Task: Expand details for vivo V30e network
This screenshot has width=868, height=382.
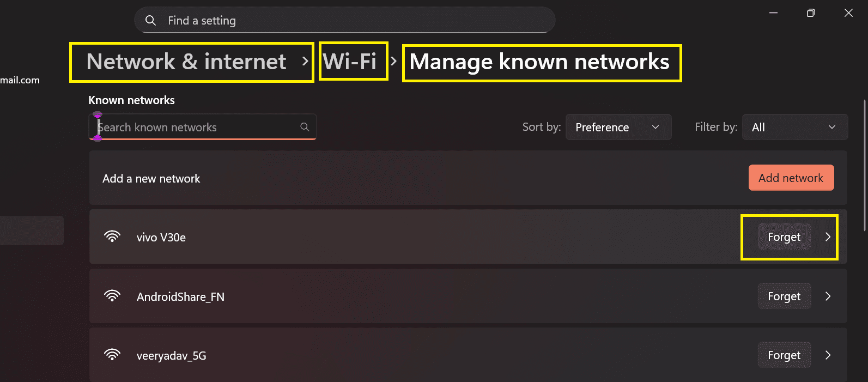Action: tap(828, 237)
